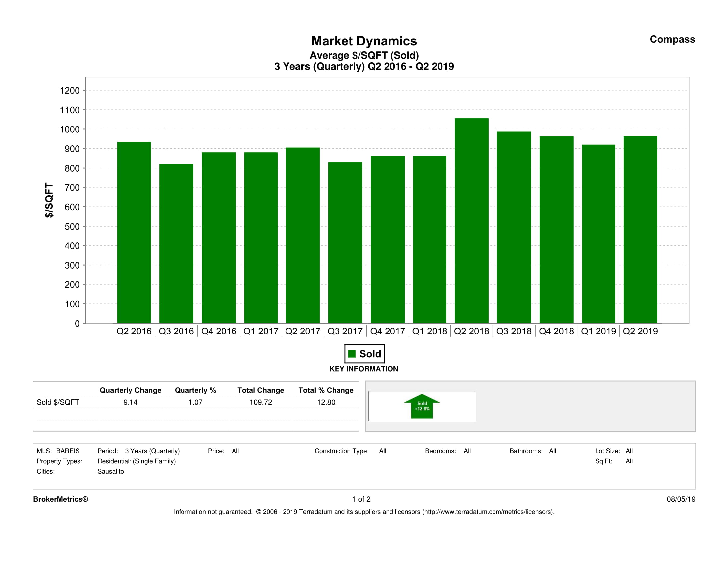
Task: Click the Q2 2016 bar
Action: coord(134,232)
